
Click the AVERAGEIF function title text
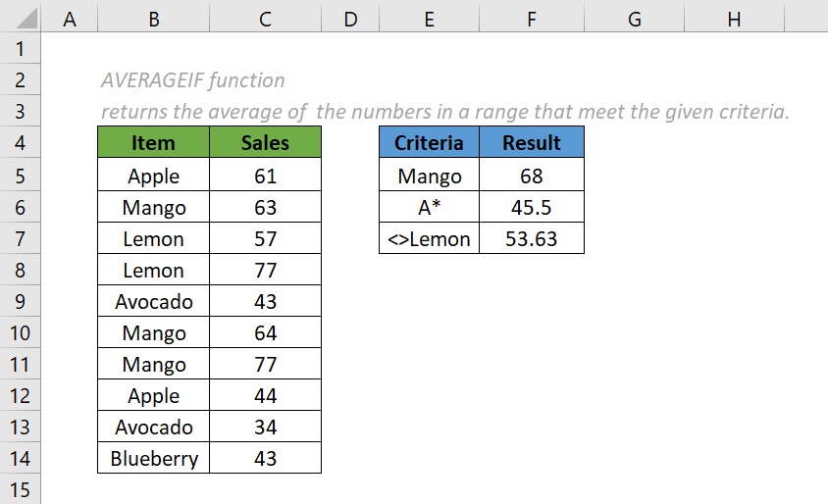[x=193, y=80]
